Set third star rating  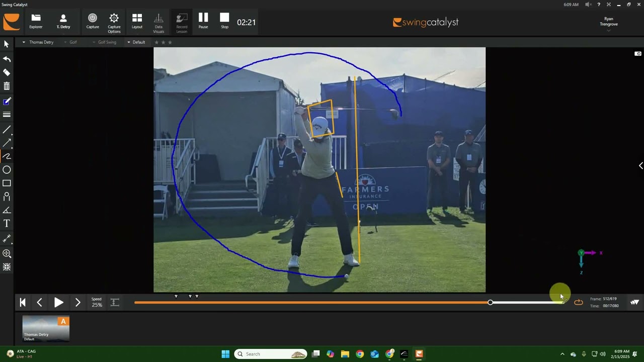(x=170, y=42)
